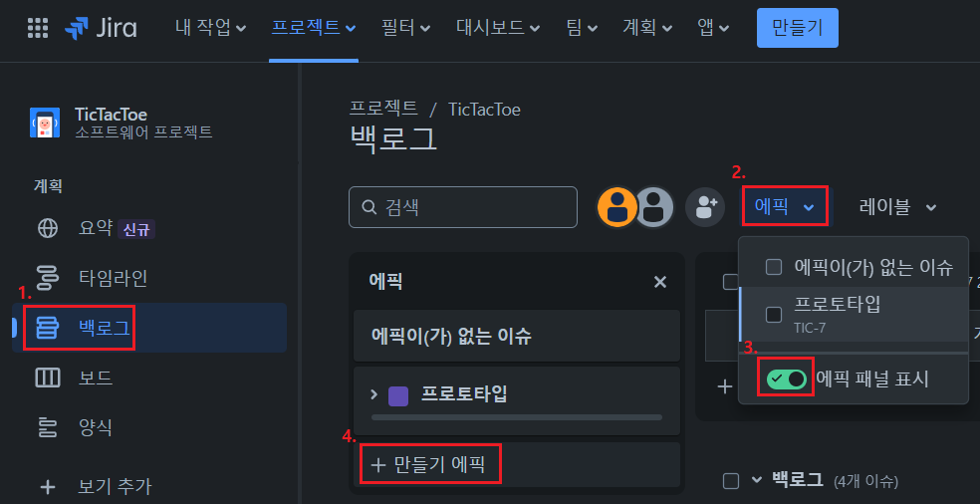Click the TicTacToe project avatar icon
This screenshot has height=504, width=980.
[x=45, y=123]
